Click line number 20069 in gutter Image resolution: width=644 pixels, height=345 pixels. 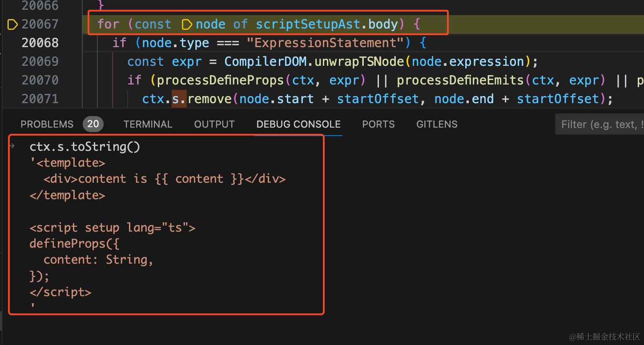(40, 61)
